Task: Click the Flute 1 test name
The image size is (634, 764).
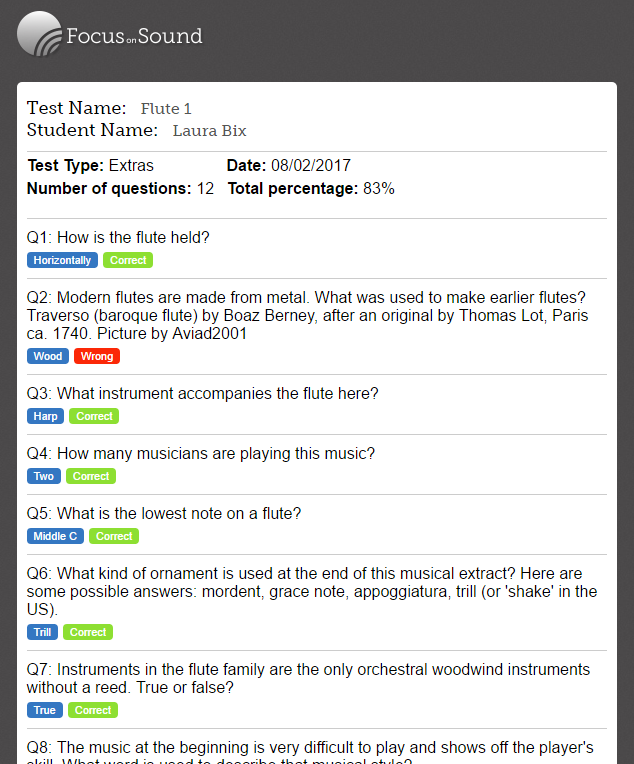Action: coord(166,109)
